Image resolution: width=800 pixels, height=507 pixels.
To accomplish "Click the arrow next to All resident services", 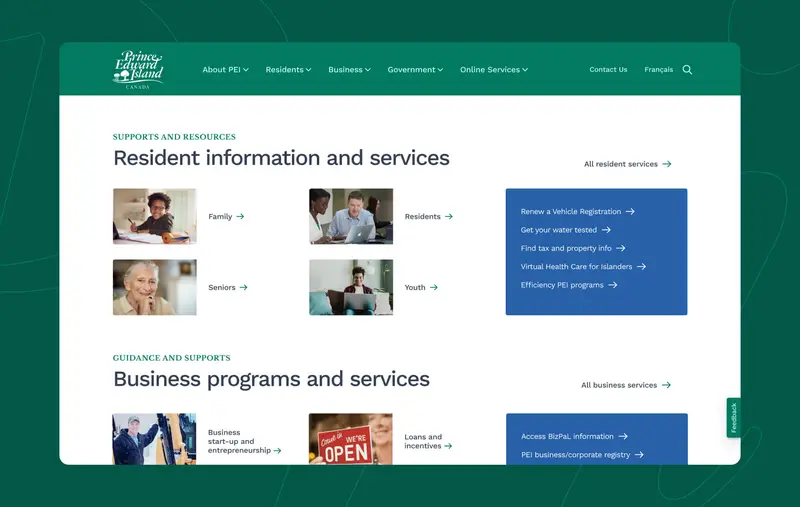I will (x=667, y=164).
